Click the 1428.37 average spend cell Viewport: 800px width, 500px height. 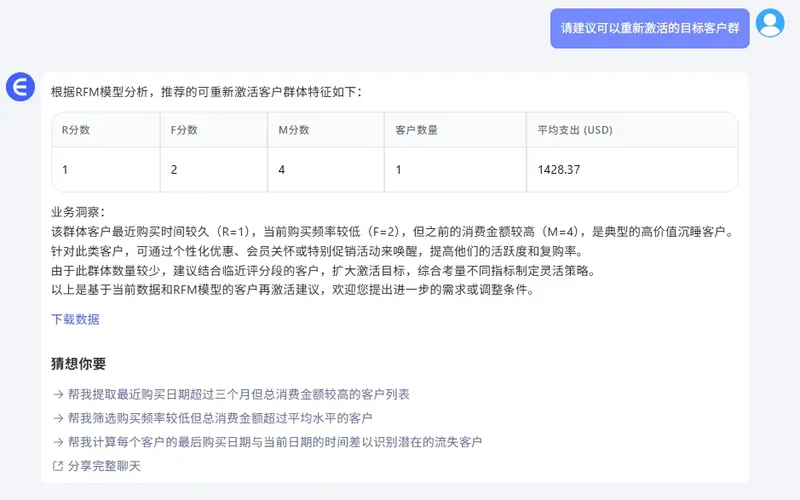point(558,170)
